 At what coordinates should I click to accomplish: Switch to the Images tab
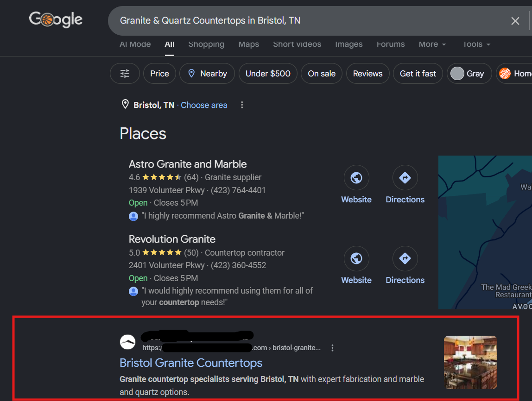coord(349,44)
